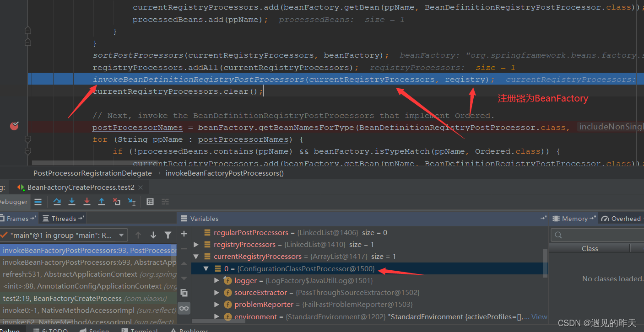This screenshot has height=332, width=644.
Task: Expand the sourceExtractor field
Action: [x=217, y=292]
